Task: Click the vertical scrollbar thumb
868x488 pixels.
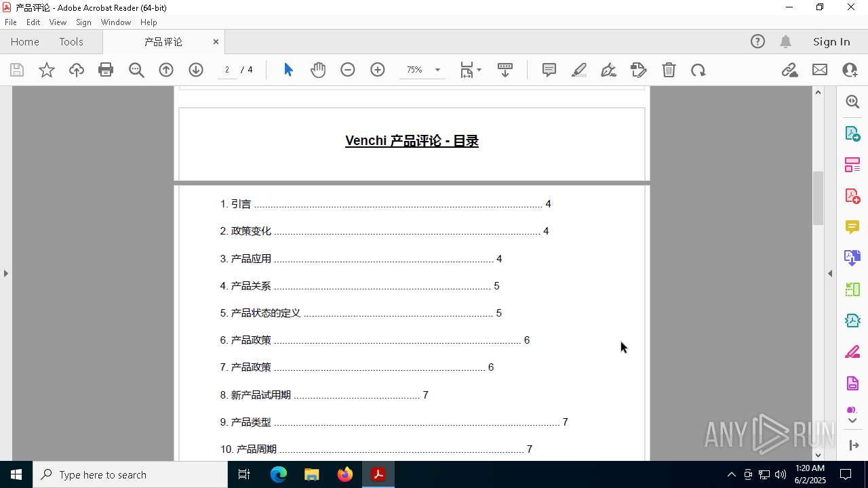Action: 818,198
